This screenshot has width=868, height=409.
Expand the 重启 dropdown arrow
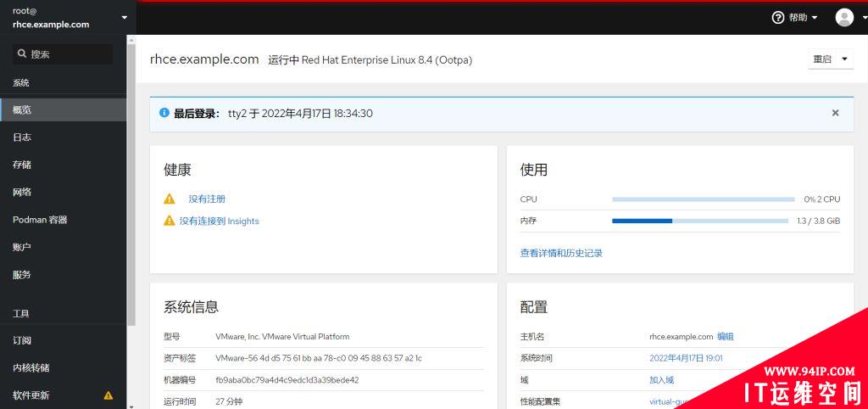coord(844,59)
